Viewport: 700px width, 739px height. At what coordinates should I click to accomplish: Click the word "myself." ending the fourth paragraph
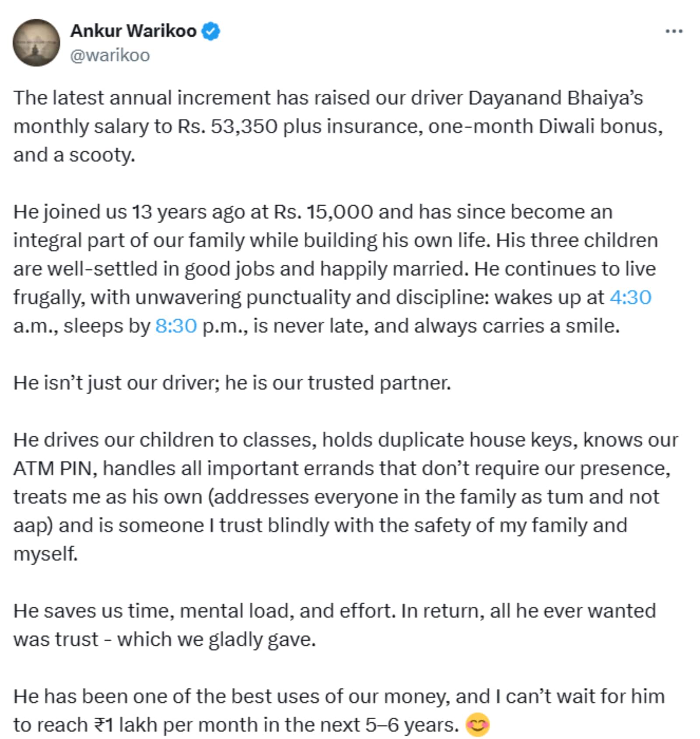[45, 554]
